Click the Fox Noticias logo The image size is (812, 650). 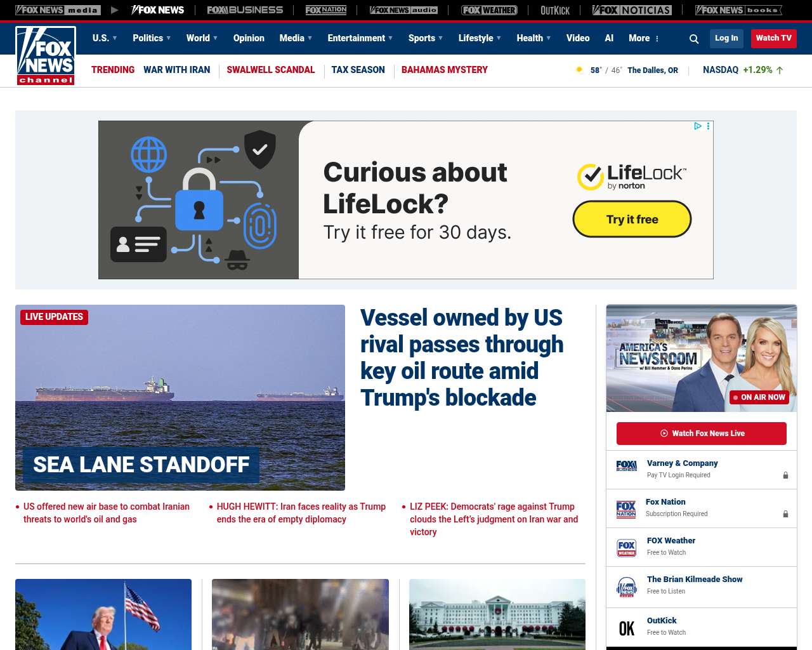632,10
